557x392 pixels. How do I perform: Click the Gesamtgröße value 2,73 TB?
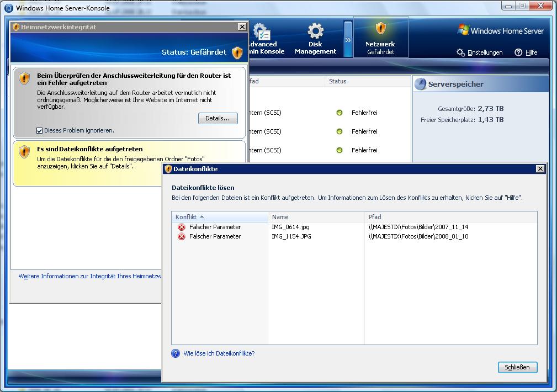point(491,109)
